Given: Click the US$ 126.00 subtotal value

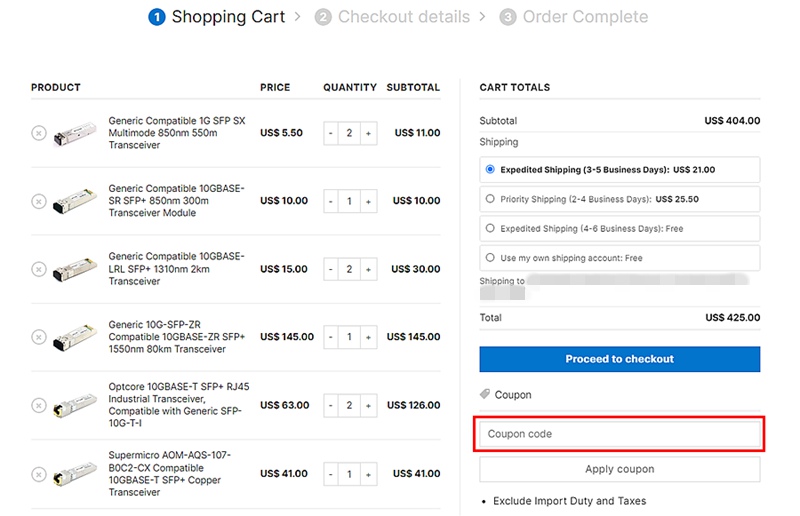Looking at the screenshot, I should point(413,405).
